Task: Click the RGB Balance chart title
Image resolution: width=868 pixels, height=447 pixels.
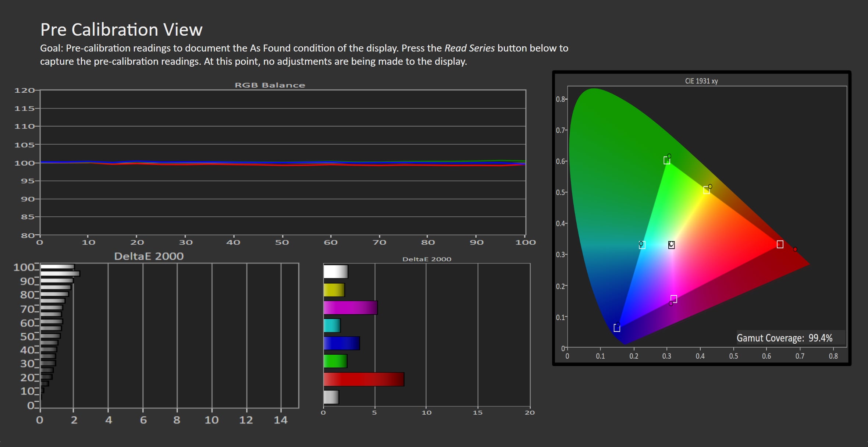Action: point(270,85)
